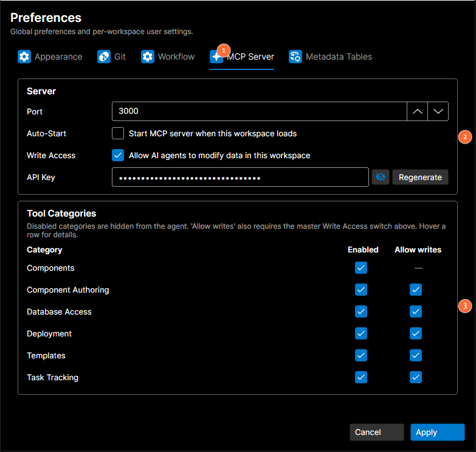Regenerate the API key
This screenshot has height=452, width=476.
pyautogui.click(x=420, y=177)
